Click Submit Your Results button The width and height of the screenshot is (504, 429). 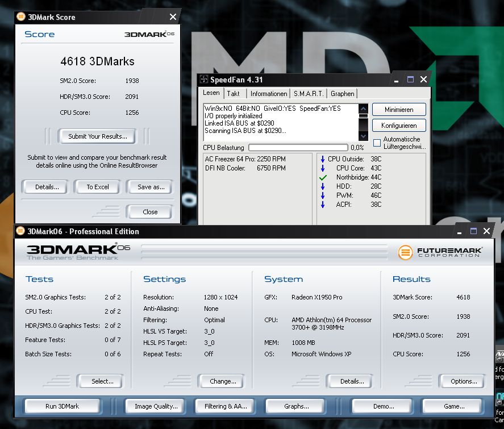(97, 136)
